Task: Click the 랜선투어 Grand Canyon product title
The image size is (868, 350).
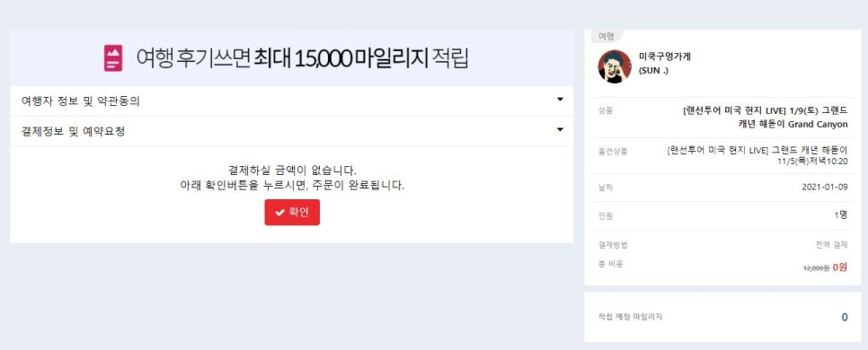Action: tap(766, 118)
